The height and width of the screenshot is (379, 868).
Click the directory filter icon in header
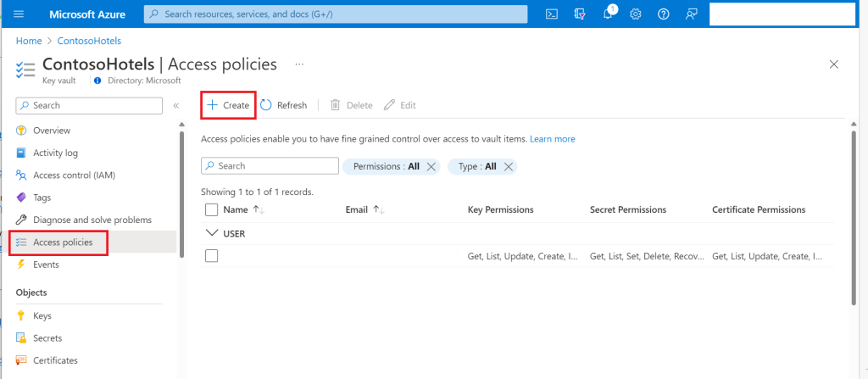coord(580,14)
